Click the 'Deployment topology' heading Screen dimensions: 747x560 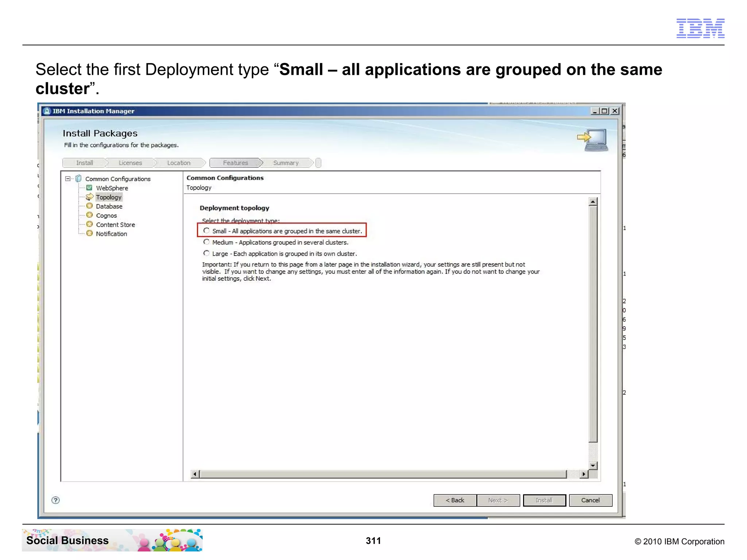(x=235, y=208)
